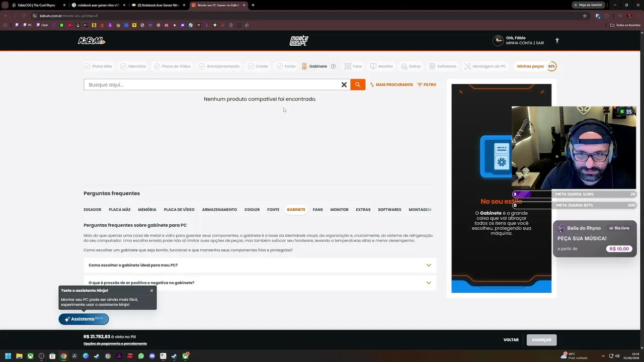Click the Gabinete help question-mark icon

333,66
